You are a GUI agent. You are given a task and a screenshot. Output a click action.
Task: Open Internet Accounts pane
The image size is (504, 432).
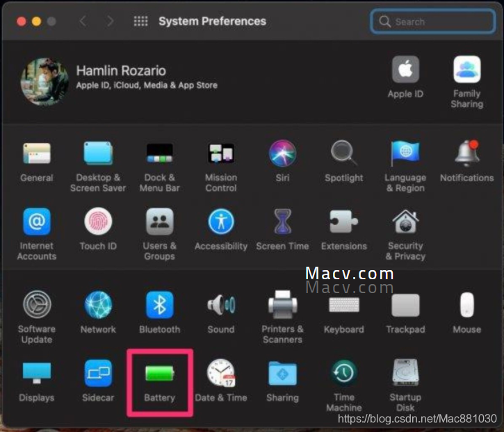37,222
